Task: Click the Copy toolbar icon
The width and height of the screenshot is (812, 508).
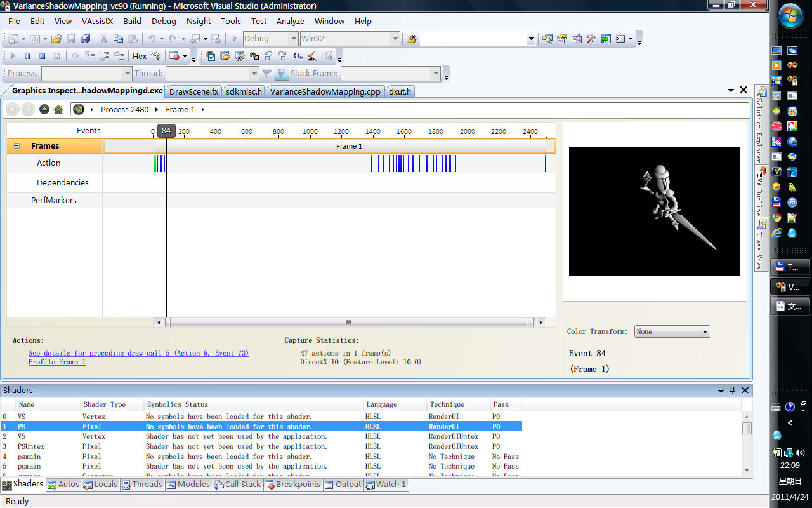Action: coord(118,39)
